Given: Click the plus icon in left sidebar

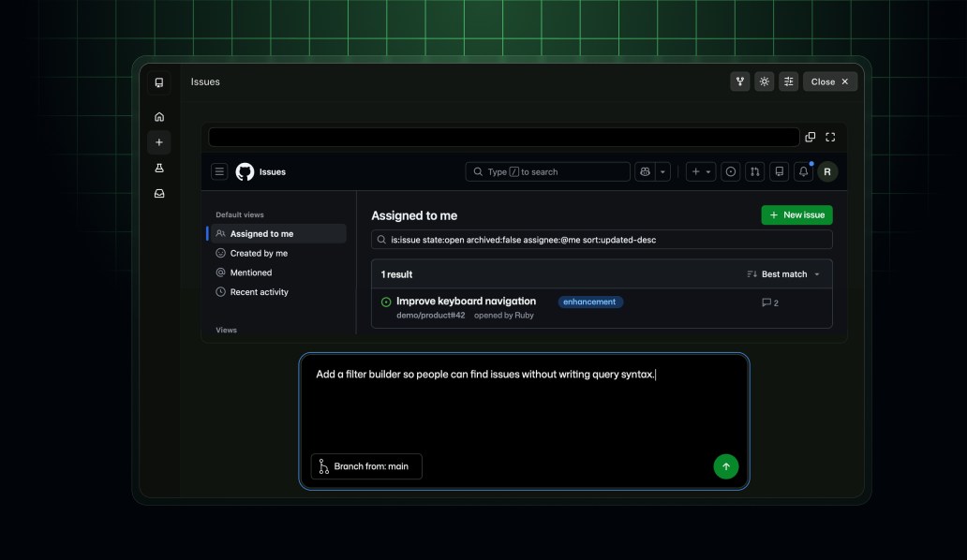Looking at the screenshot, I should [159, 142].
